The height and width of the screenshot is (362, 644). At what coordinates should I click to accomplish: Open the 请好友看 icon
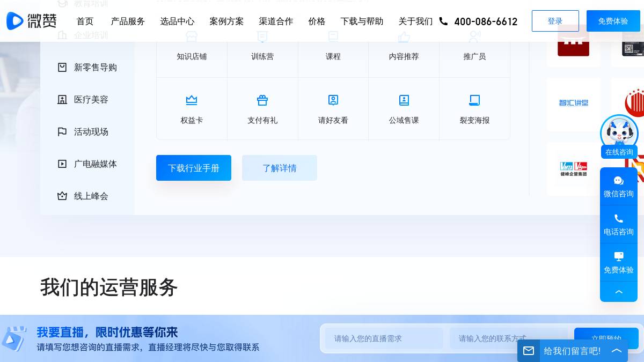[x=333, y=100]
